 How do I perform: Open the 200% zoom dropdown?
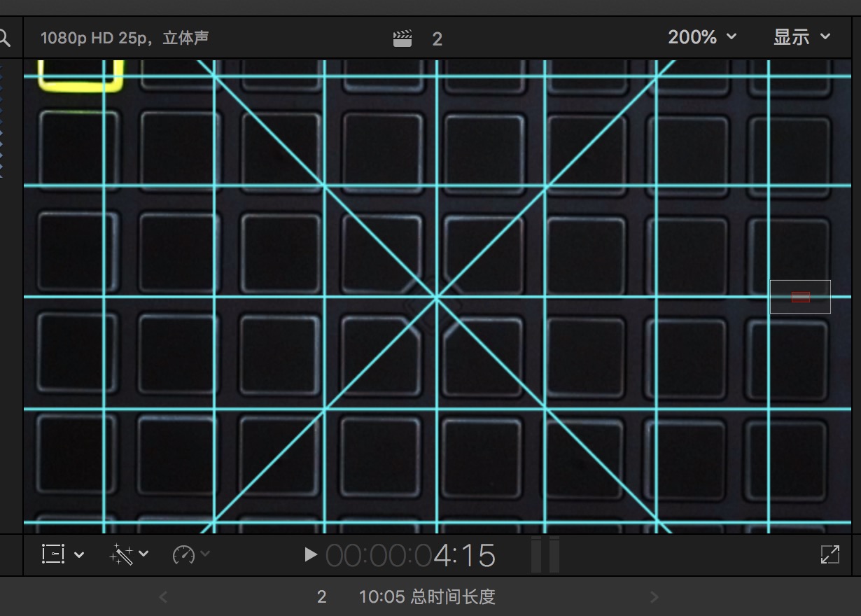(x=702, y=37)
